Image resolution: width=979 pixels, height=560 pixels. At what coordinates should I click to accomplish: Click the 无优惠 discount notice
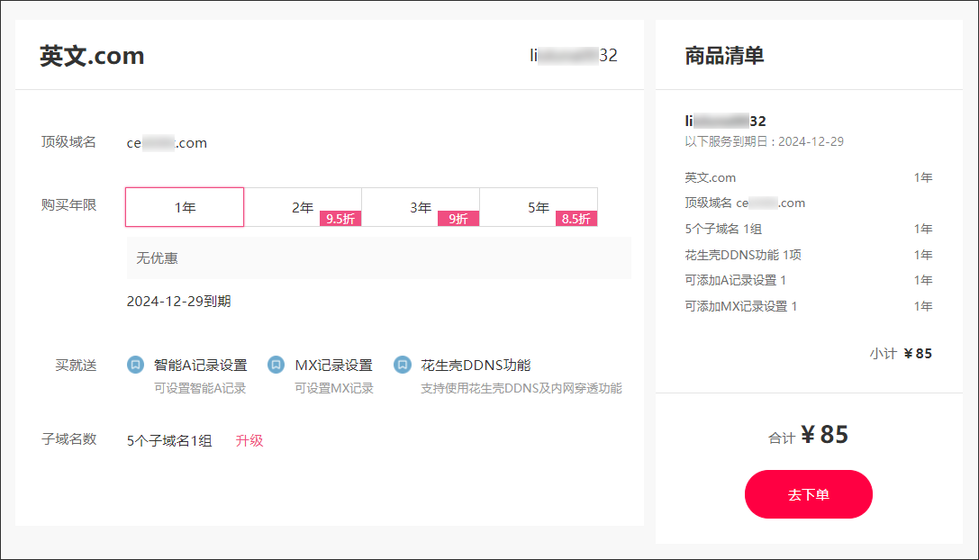coord(379,257)
